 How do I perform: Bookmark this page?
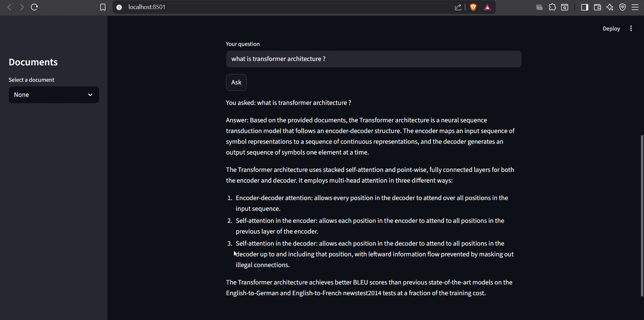(x=103, y=7)
